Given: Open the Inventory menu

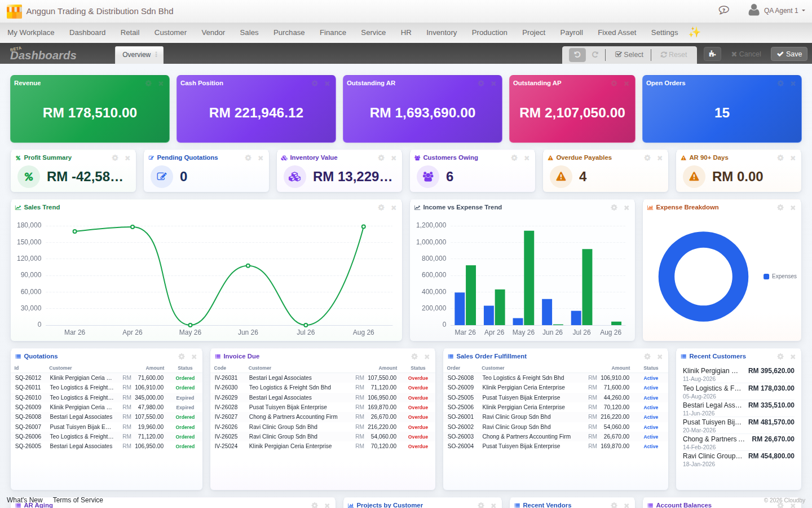Looking at the screenshot, I should tap(442, 33).
